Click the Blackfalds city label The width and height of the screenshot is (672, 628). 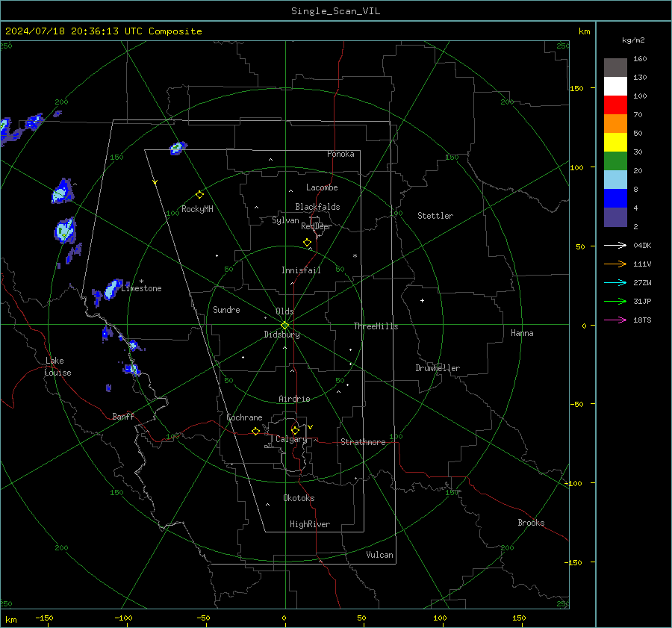pyautogui.click(x=317, y=207)
